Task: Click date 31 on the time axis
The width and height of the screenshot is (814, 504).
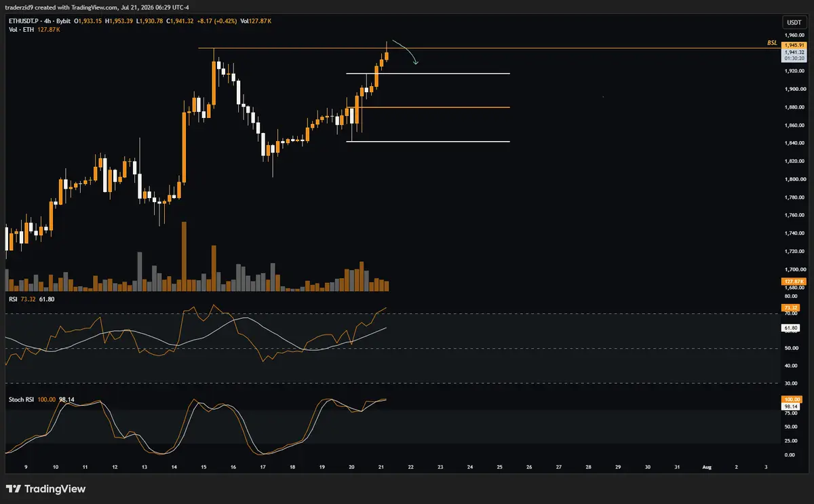Action: coord(677,467)
